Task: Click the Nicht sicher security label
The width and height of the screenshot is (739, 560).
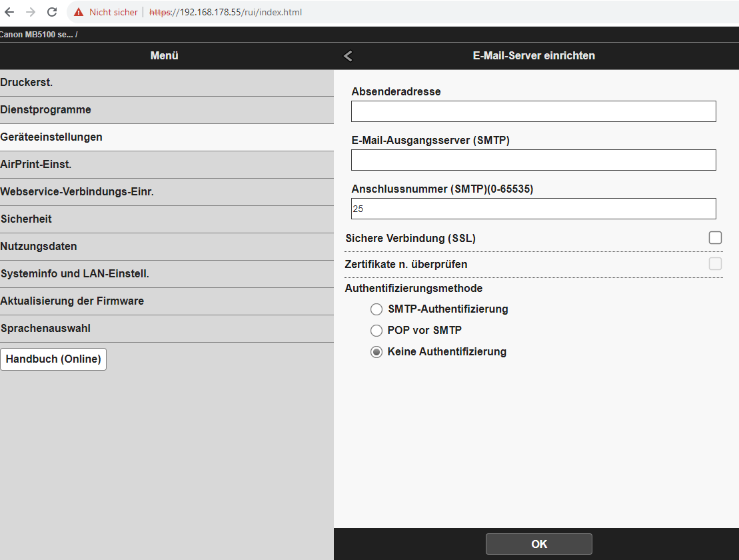Action: pos(113,12)
